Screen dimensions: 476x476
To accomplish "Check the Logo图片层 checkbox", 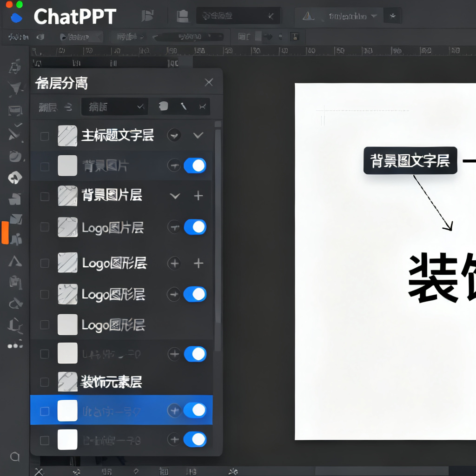I will [45, 227].
